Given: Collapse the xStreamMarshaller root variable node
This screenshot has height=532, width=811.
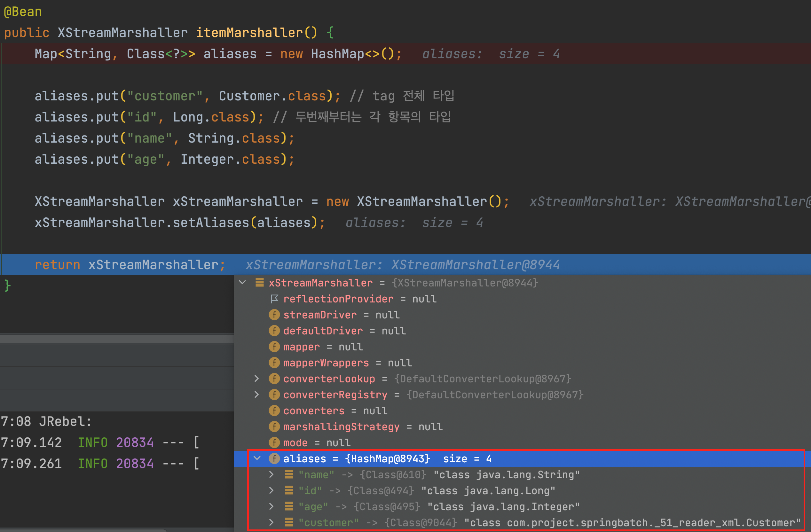Looking at the screenshot, I should (x=243, y=282).
